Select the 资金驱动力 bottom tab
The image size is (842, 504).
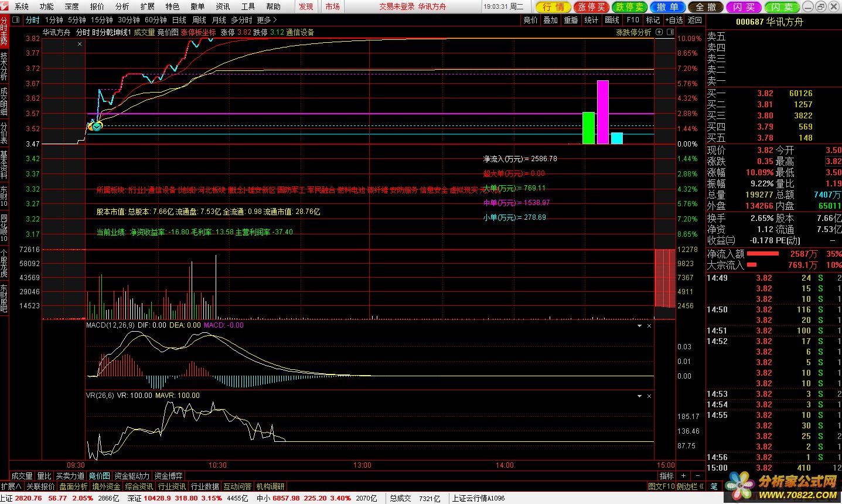[x=132, y=476]
